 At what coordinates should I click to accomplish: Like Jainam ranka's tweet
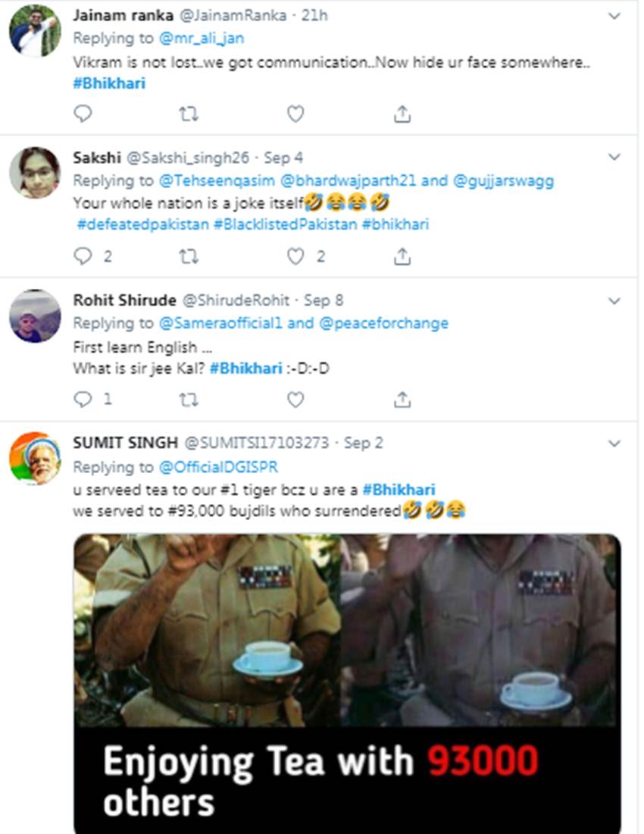[x=295, y=114]
